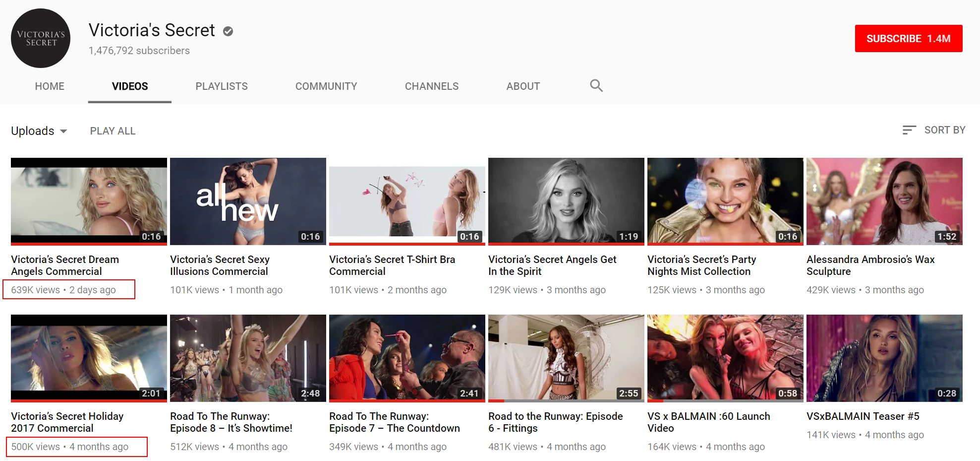Click the VS x BALMAIN Launch Video thumbnail
The image size is (980, 461).
(x=725, y=358)
